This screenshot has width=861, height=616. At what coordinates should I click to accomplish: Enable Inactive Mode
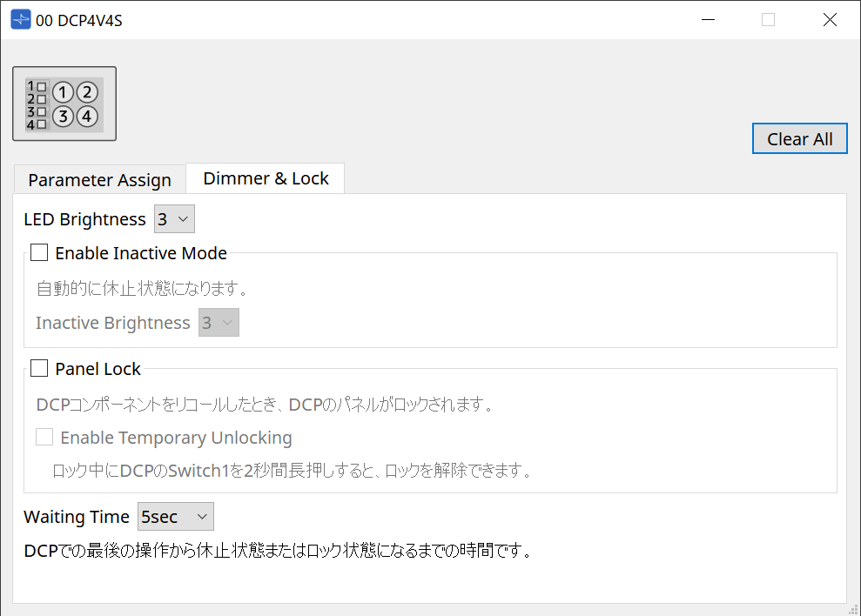pos(38,252)
